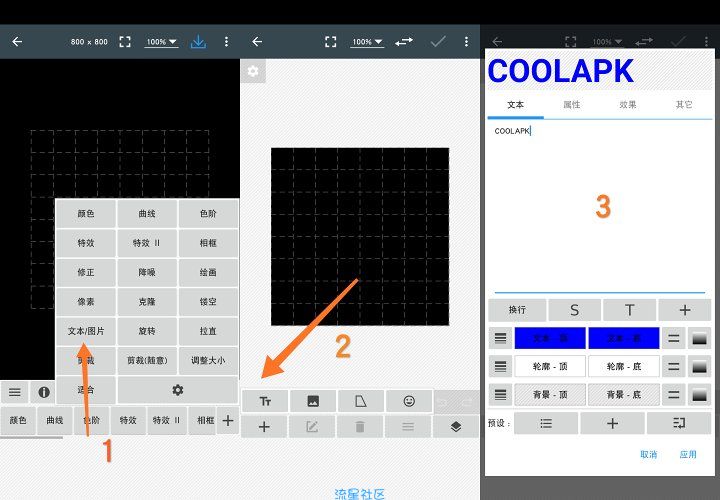
Task: Toggle the equals link button in 文本 color row
Action: click(674, 339)
